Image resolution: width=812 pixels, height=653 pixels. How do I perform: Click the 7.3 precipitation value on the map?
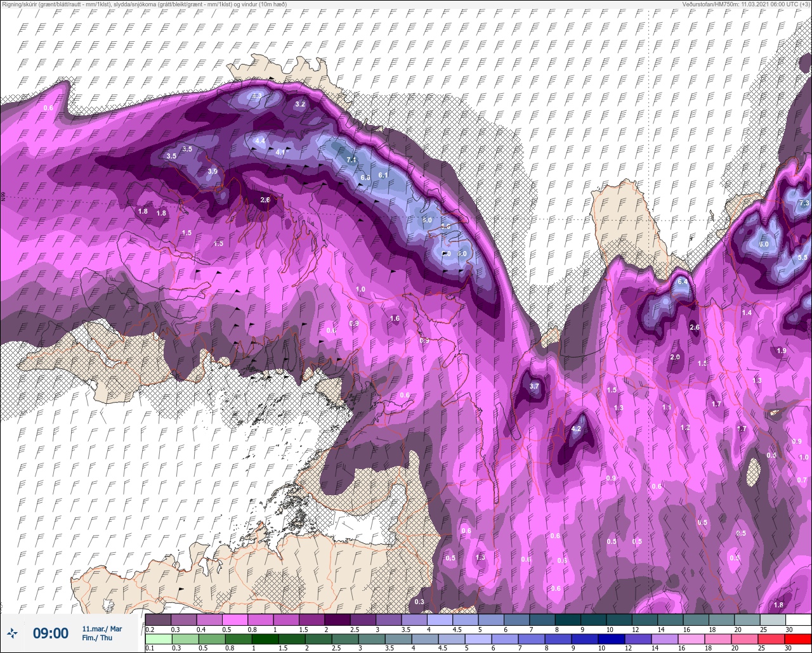pos(804,204)
